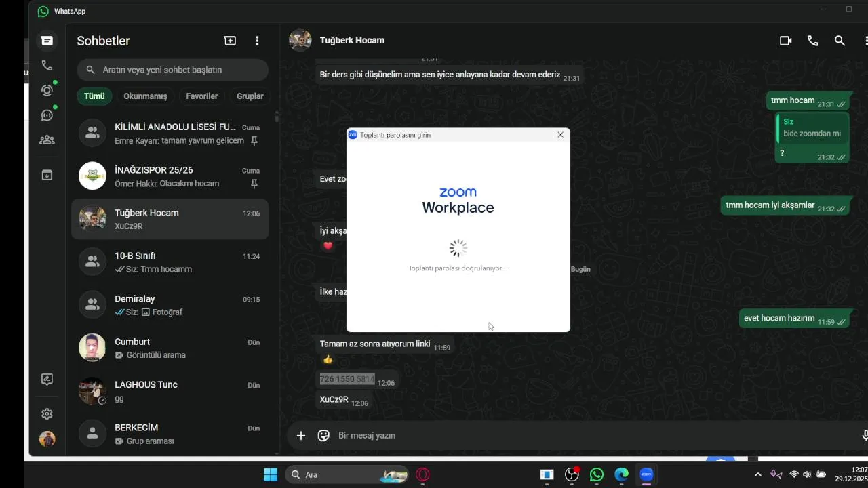Viewport: 868px width, 488px height.
Task: Open the Status updates icon in sidebar
Action: click(x=47, y=90)
